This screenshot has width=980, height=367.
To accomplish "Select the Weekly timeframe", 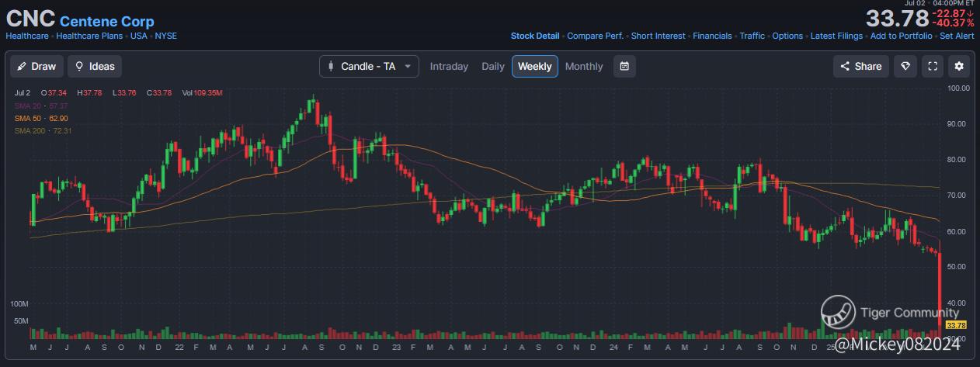I will click(535, 66).
